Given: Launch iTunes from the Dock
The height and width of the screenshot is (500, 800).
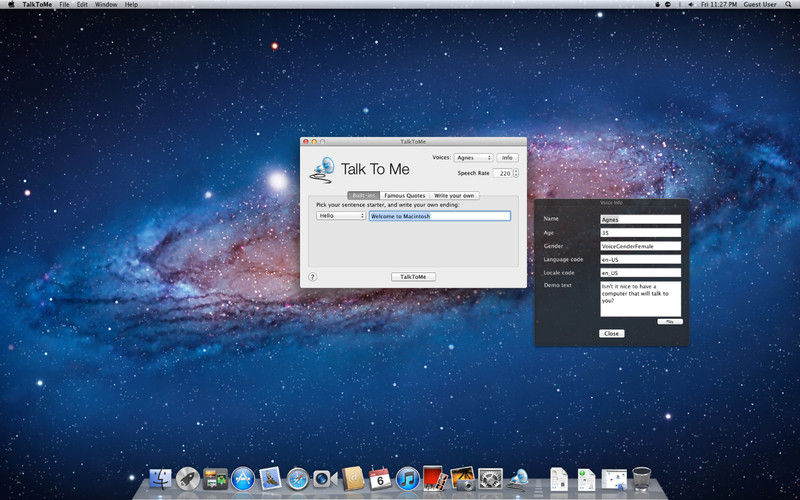Looking at the screenshot, I should coord(408,479).
